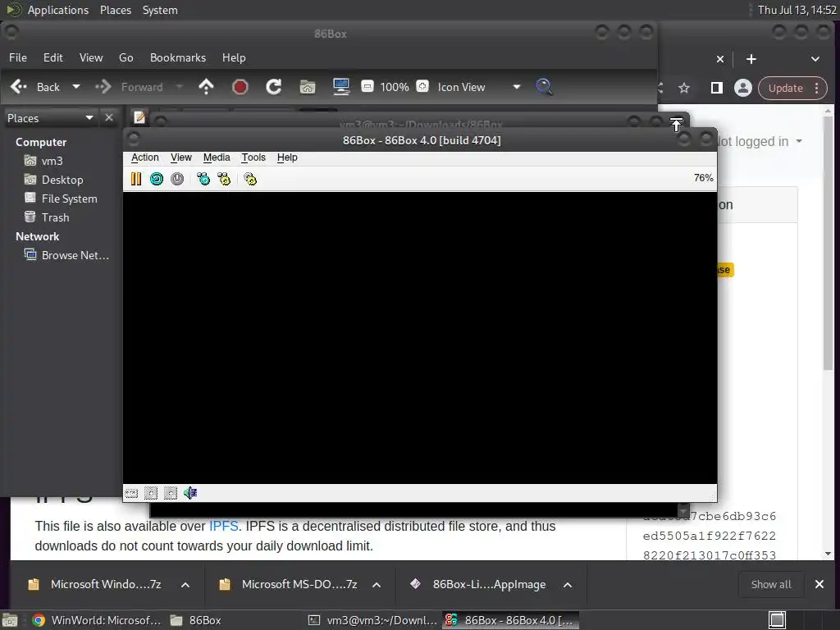
Task: Open Trash in Places sidebar
Action: (x=55, y=217)
